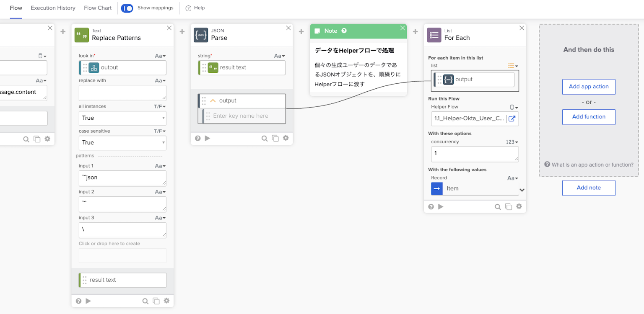
Task: Change the concurrency number type dropdown
Action: (x=512, y=142)
